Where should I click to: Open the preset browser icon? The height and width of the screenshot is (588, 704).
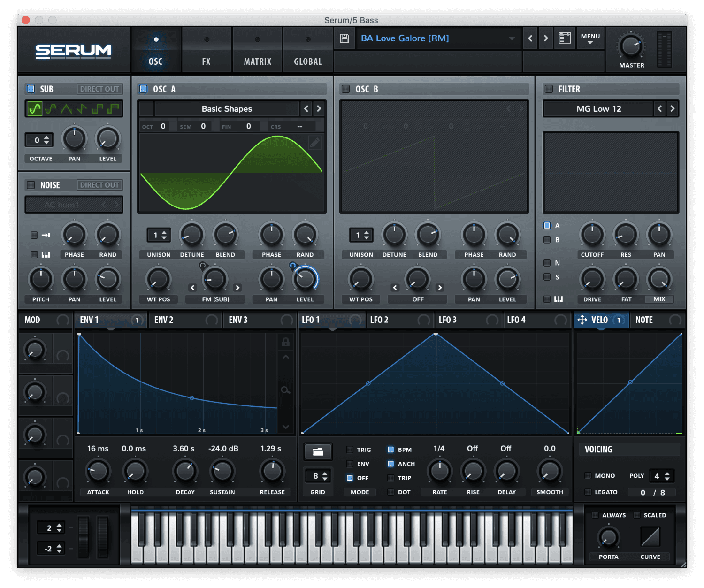click(565, 38)
